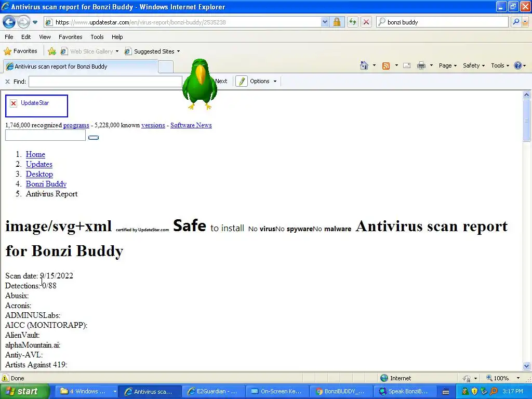Click the warning icon beside Done

pos(5,378)
